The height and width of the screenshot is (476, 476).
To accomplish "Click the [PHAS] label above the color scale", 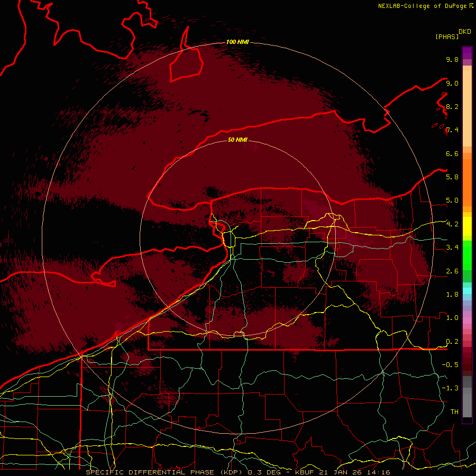I will click(x=447, y=36).
